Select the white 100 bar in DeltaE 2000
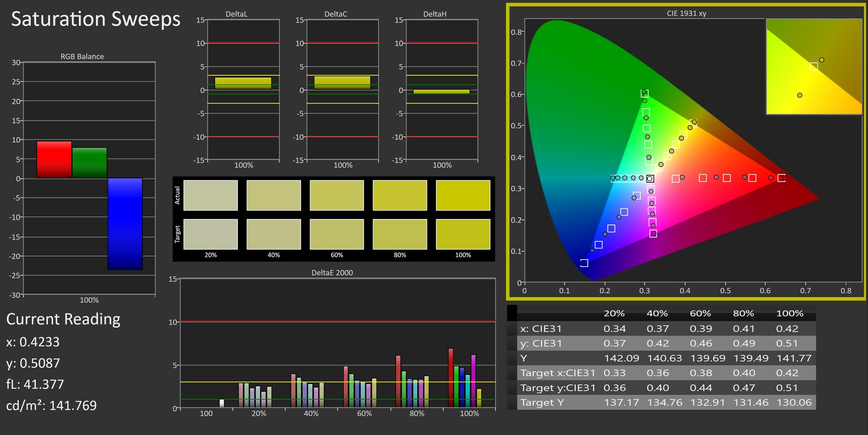This screenshot has width=868, height=435. [222, 403]
